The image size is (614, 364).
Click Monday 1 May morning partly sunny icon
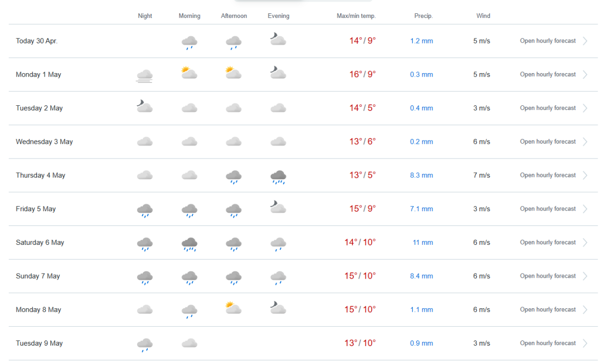(x=189, y=73)
